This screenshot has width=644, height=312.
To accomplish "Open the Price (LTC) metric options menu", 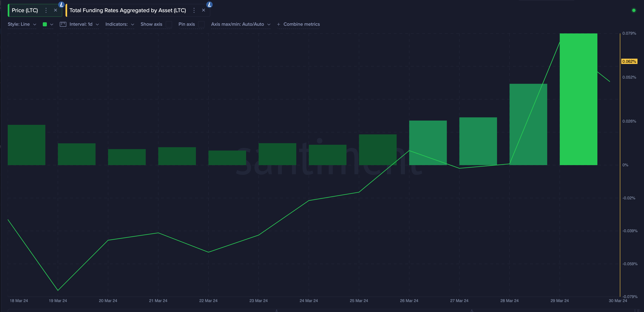I will (x=46, y=10).
